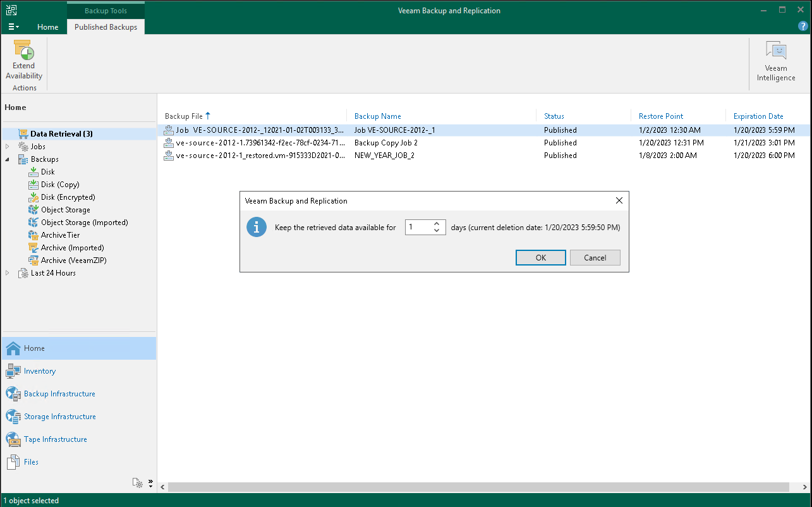Viewport: 812px width, 507px height.
Task: Click the gear icon below the navigation pane
Action: tap(138, 482)
